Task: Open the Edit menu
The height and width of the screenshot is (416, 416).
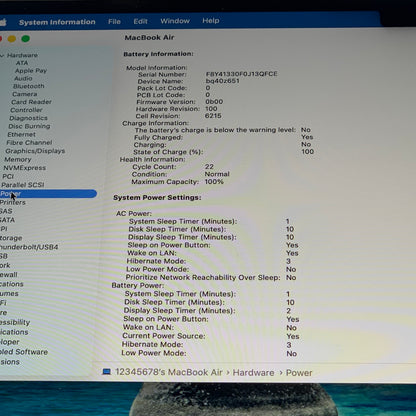Action: click(x=140, y=21)
